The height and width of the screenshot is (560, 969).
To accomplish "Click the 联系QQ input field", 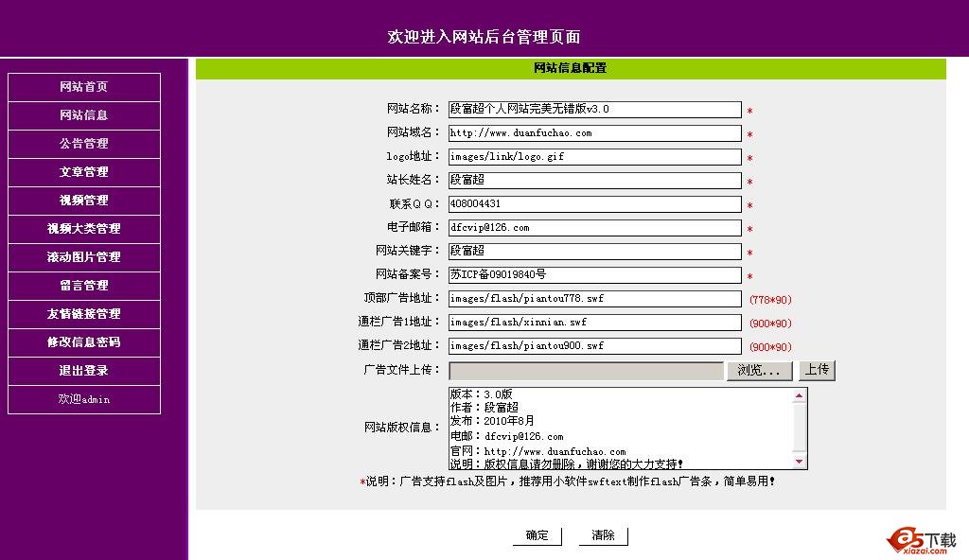I will (594, 204).
